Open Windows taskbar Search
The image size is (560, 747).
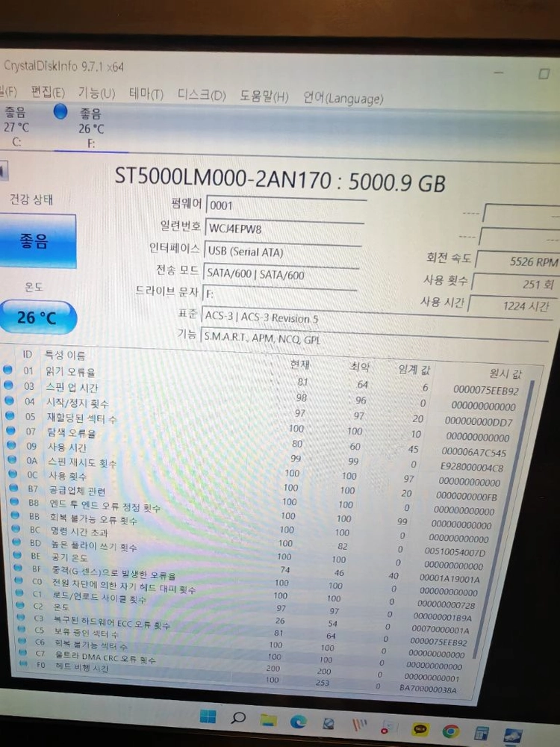(238, 717)
